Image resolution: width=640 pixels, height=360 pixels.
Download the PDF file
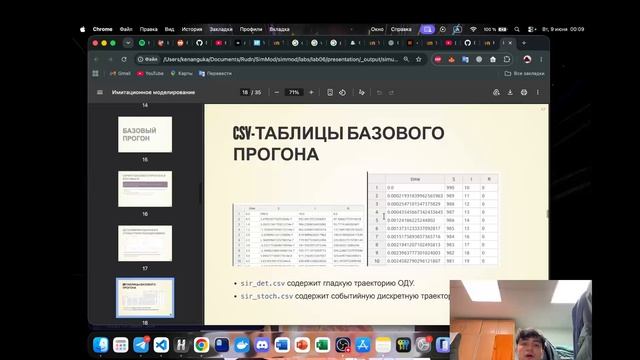(x=510, y=93)
